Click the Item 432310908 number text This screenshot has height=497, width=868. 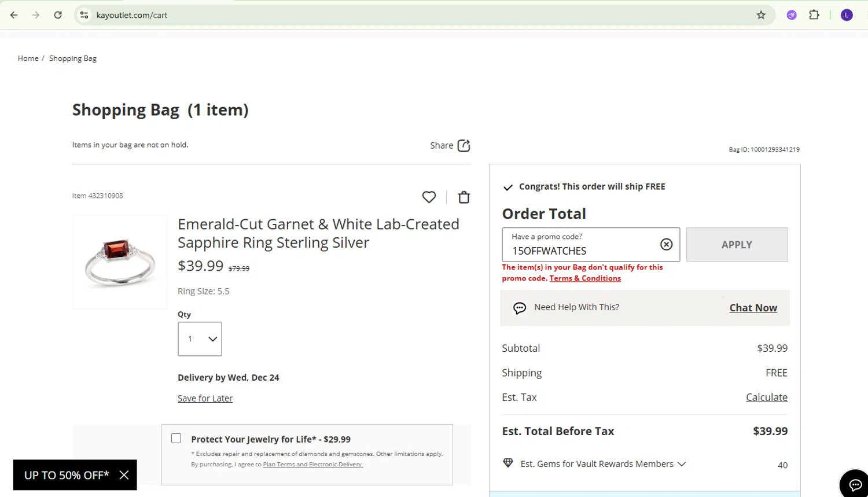(97, 196)
